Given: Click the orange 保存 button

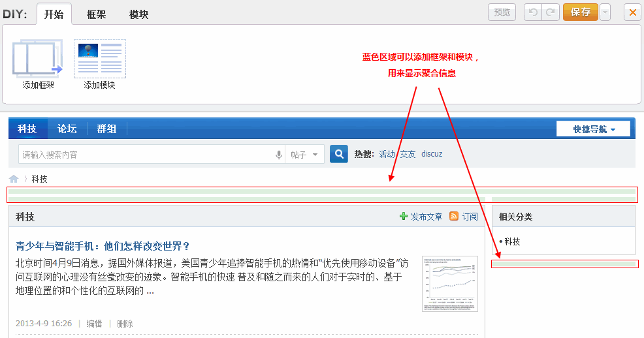Looking at the screenshot, I should tap(580, 12).
